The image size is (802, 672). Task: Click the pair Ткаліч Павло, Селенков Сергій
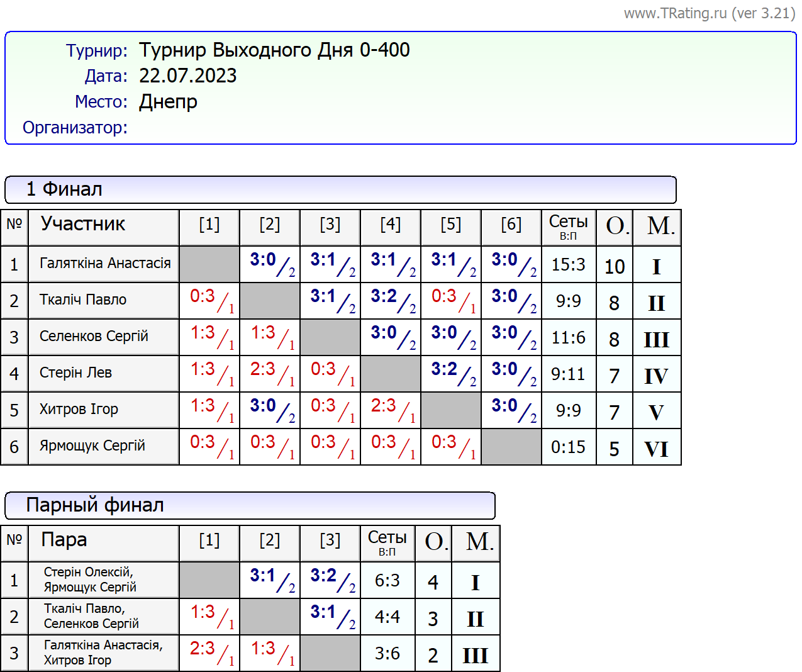[91, 616]
